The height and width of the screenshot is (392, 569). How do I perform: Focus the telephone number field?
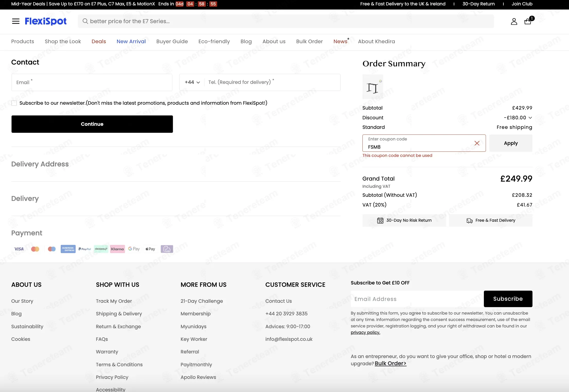click(x=272, y=82)
